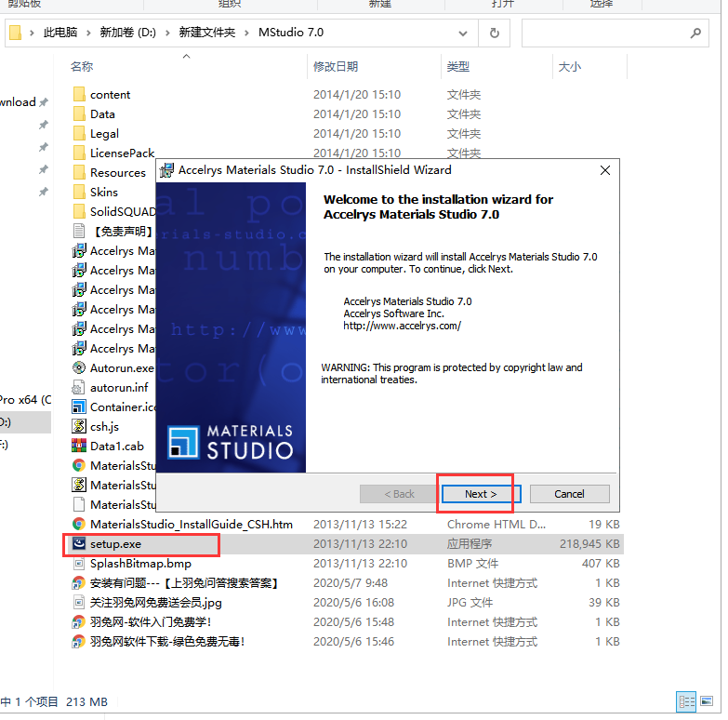Select the Data1.cab archive icon
The height and width of the screenshot is (720, 728).
pos(79,446)
